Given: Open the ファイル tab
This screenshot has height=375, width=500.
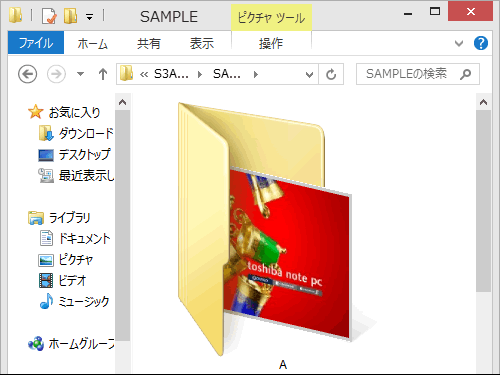Looking at the screenshot, I should (x=36, y=43).
